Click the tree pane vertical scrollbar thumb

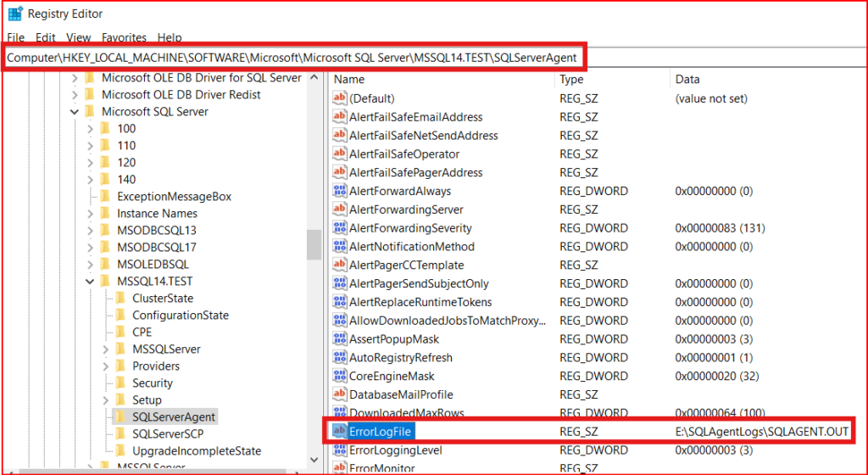click(x=314, y=244)
